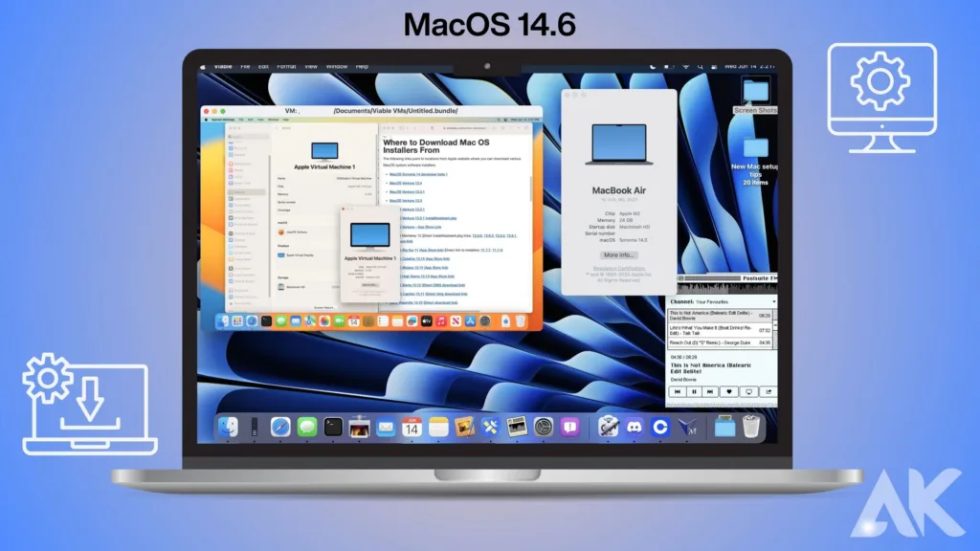Share the current track in Poolsuite
980x551 pixels.
(768, 391)
